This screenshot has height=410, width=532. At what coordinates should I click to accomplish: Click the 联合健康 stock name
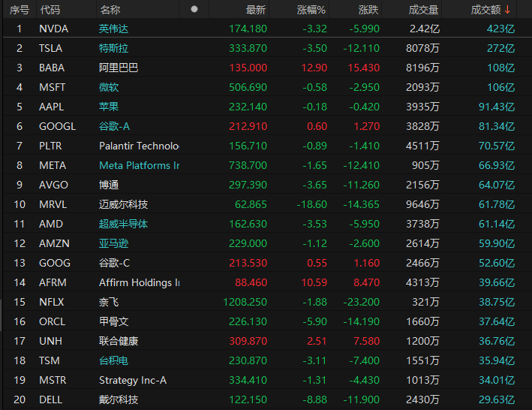pos(119,341)
